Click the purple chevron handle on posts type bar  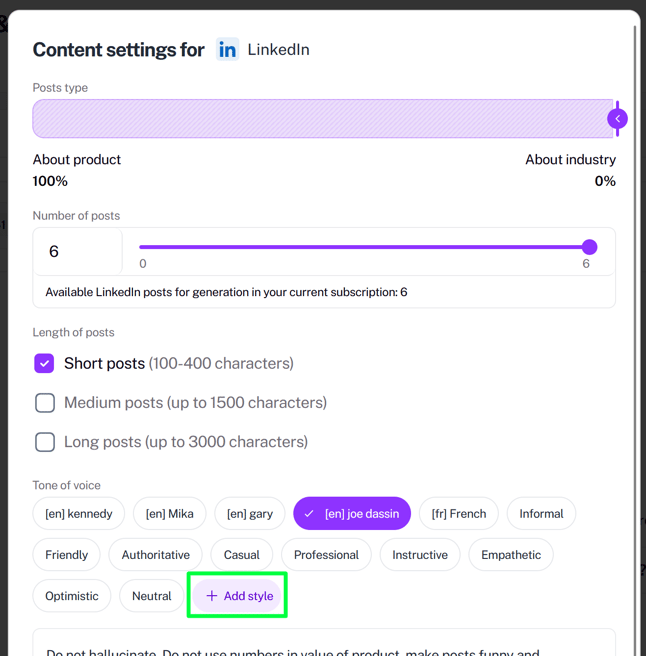pos(617,118)
